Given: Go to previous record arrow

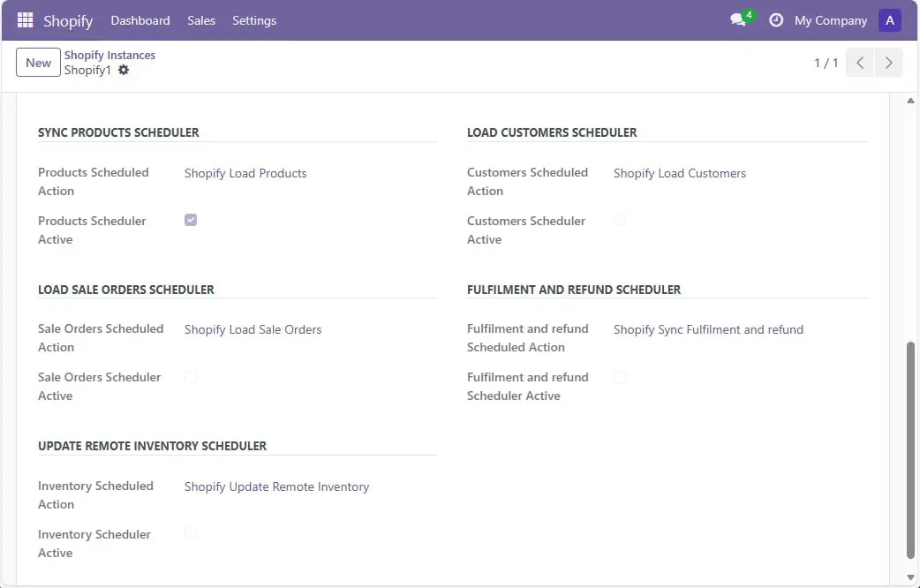Looking at the screenshot, I should point(860,63).
